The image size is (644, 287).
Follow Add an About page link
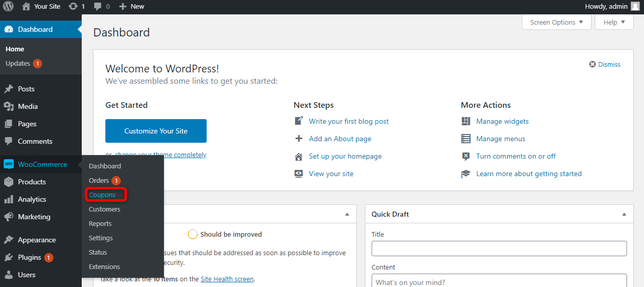click(340, 139)
